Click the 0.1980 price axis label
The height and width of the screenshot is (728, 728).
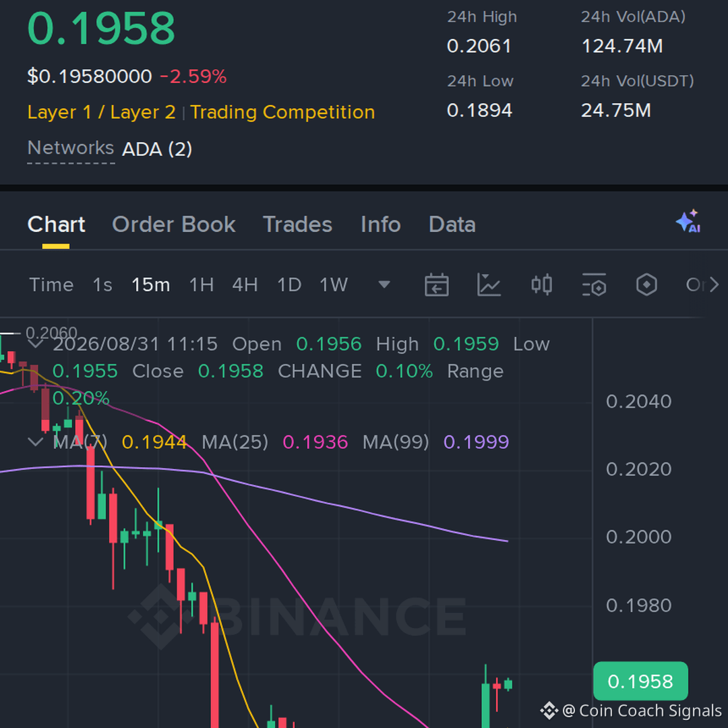tap(639, 605)
